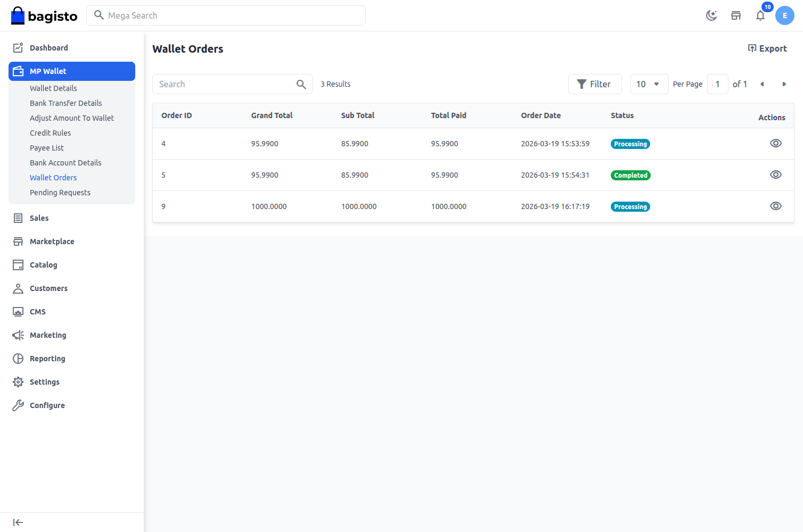Open order 5 using its eye icon
This screenshot has height=532, width=803.
coord(775,174)
